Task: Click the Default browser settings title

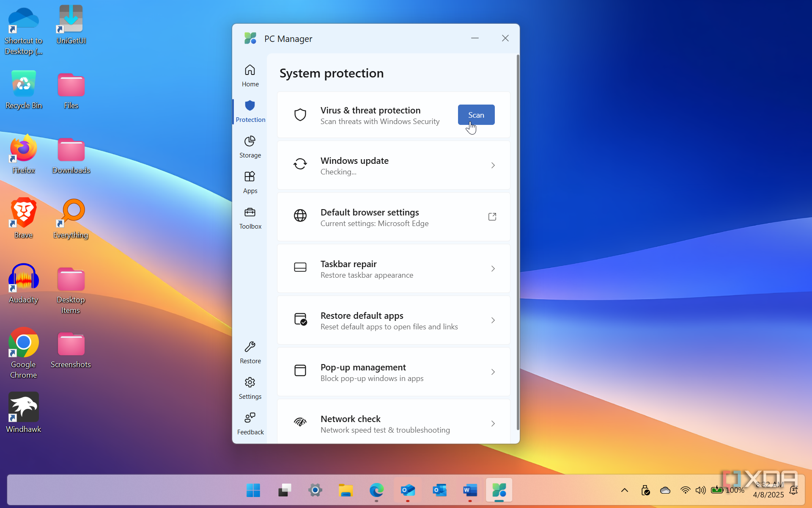Action: click(x=370, y=212)
